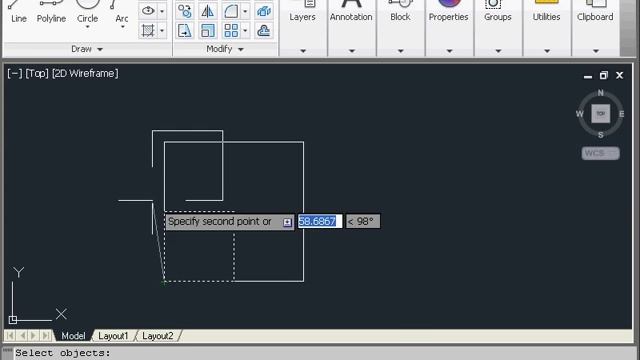The image size is (640, 360).
Task: Expand arrow below Groups panel
Action: (x=498, y=51)
